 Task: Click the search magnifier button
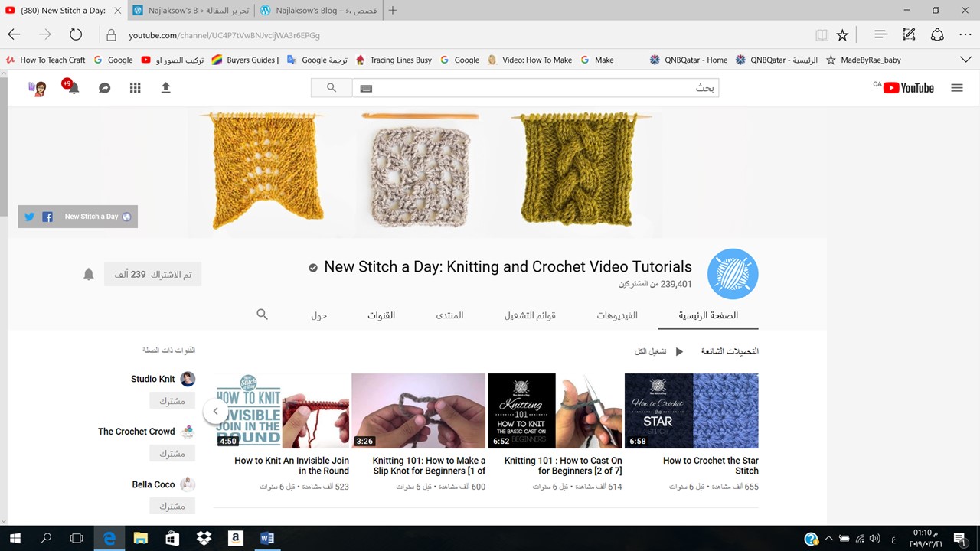pyautogui.click(x=332, y=88)
